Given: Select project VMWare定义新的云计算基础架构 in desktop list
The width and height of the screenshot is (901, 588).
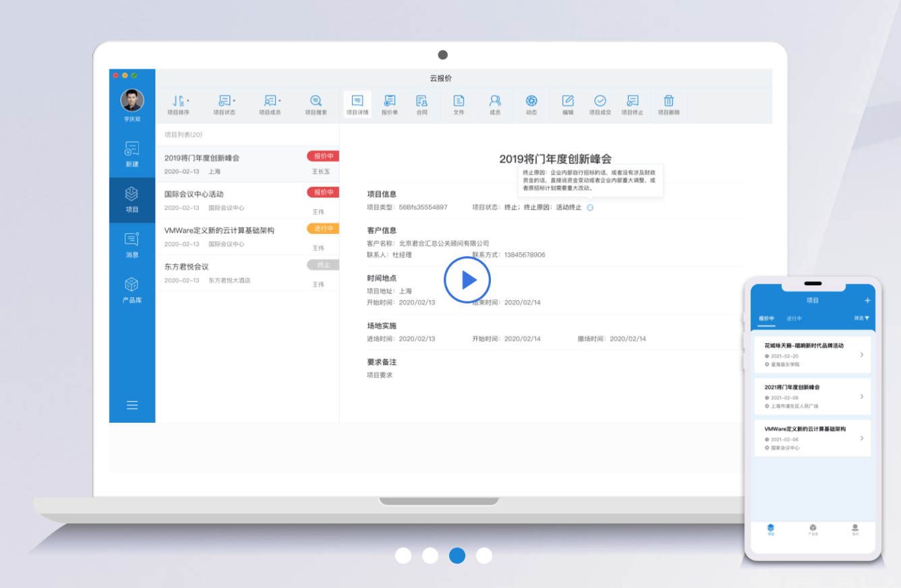Looking at the screenshot, I should (247, 237).
